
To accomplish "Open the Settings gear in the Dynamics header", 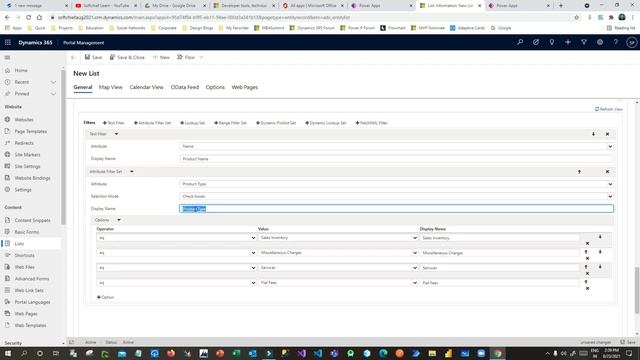I will tap(600, 42).
